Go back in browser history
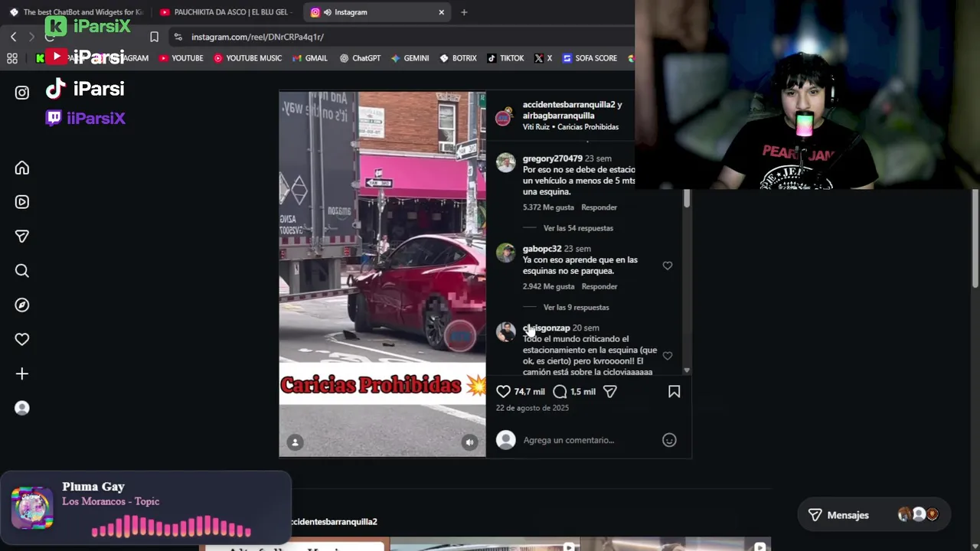The image size is (980, 551). click(x=13, y=37)
